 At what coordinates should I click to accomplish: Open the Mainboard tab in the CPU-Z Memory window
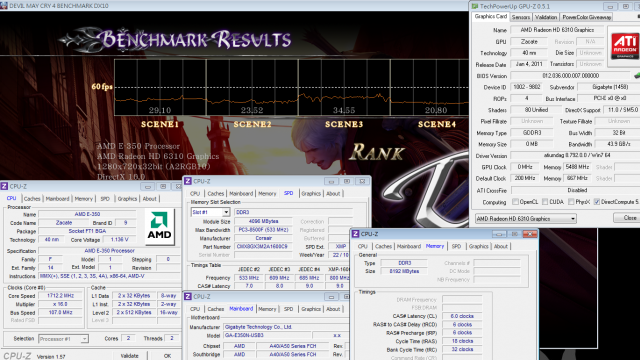tap(409, 246)
